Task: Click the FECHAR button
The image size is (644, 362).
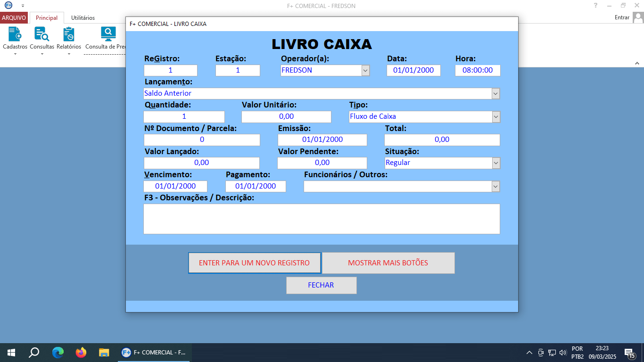Action: pyautogui.click(x=321, y=285)
